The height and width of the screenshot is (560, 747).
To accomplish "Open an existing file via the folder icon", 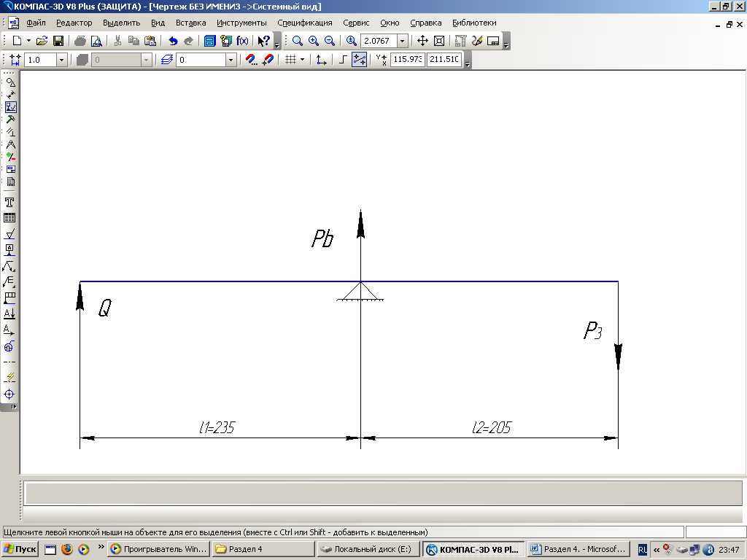I will (x=42, y=41).
